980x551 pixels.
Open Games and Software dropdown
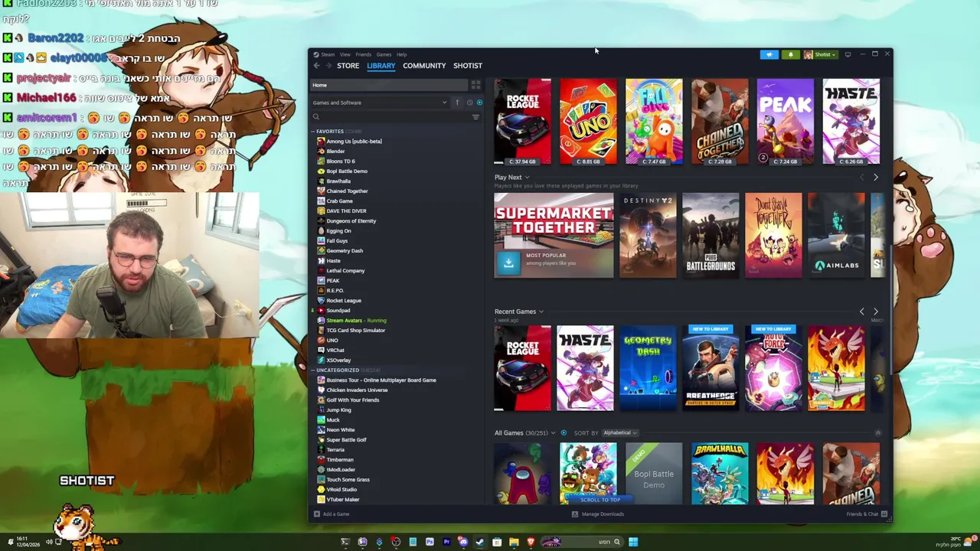(x=380, y=103)
